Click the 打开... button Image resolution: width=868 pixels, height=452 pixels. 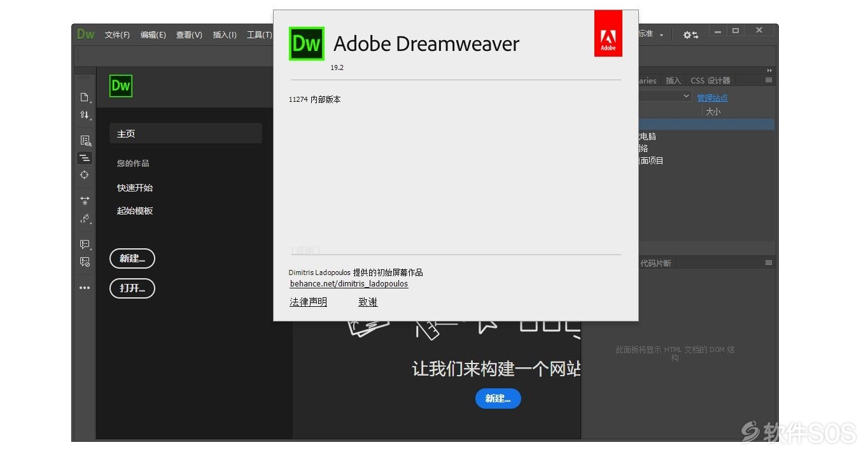(132, 288)
